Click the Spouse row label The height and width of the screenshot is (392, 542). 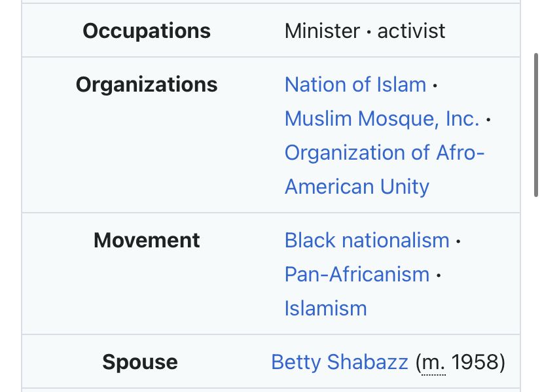pyautogui.click(x=140, y=363)
